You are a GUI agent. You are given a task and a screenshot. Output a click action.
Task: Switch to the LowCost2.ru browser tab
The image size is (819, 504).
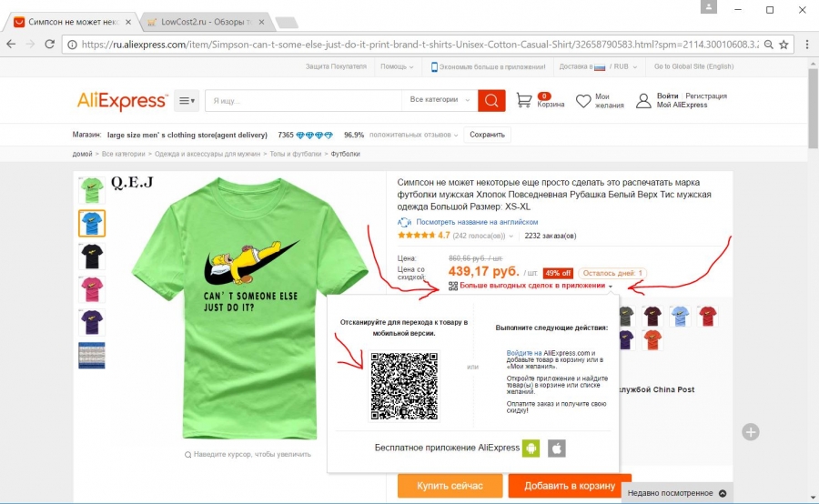tap(206, 22)
